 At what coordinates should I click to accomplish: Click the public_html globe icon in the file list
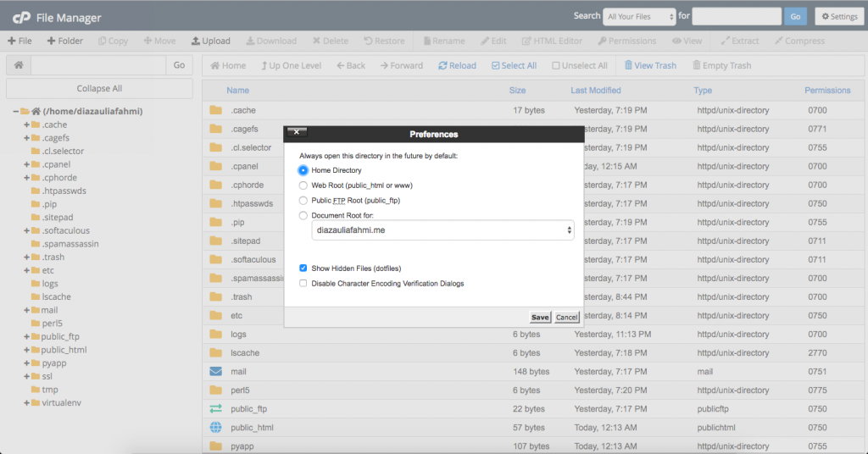215,428
